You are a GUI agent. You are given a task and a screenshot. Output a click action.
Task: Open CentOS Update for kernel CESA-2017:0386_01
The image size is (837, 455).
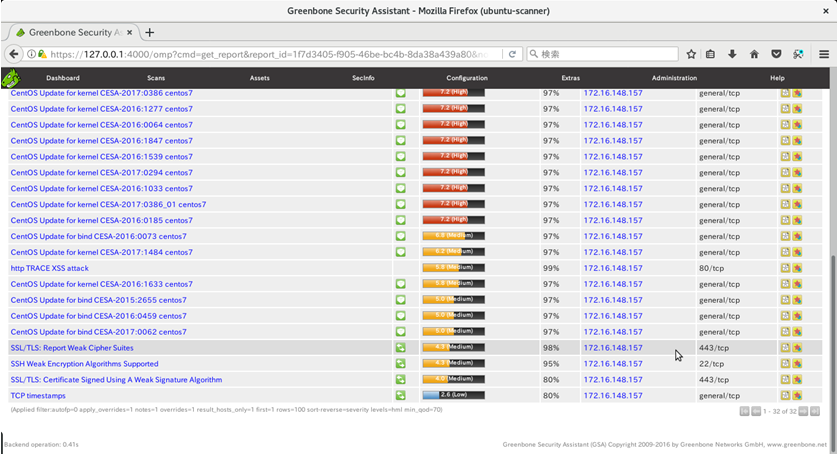[x=108, y=204]
